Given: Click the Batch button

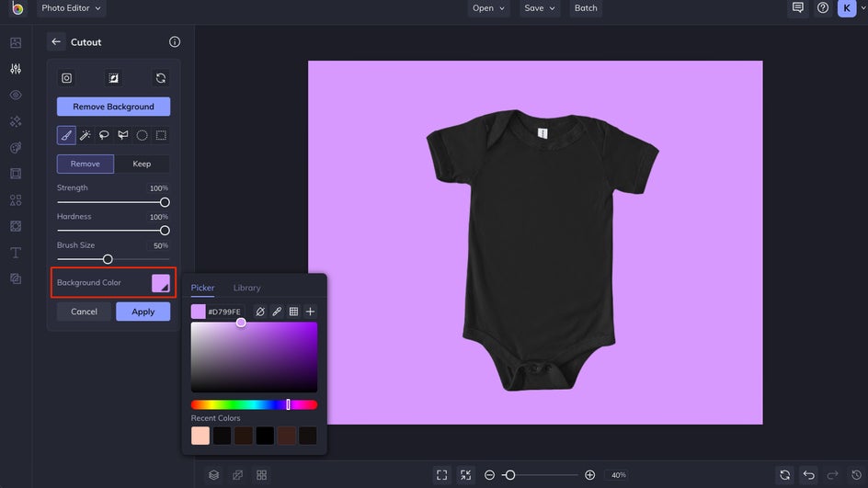Looking at the screenshot, I should 586,7.
